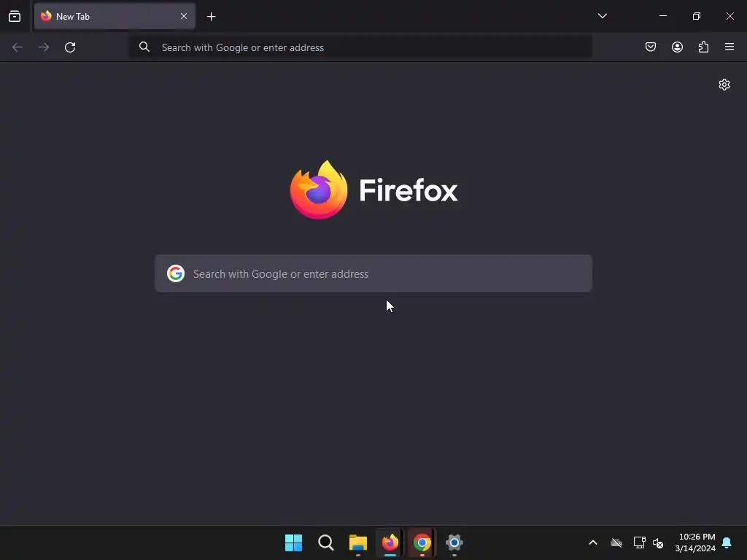Switch to the New Tab tab
The image size is (747, 560).
coord(115,16)
